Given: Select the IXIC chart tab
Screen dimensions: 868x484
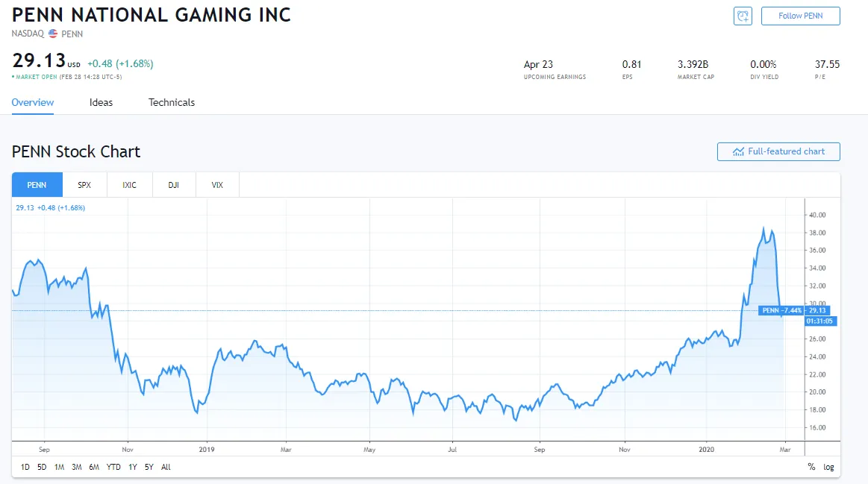Looking at the screenshot, I should 130,185.
